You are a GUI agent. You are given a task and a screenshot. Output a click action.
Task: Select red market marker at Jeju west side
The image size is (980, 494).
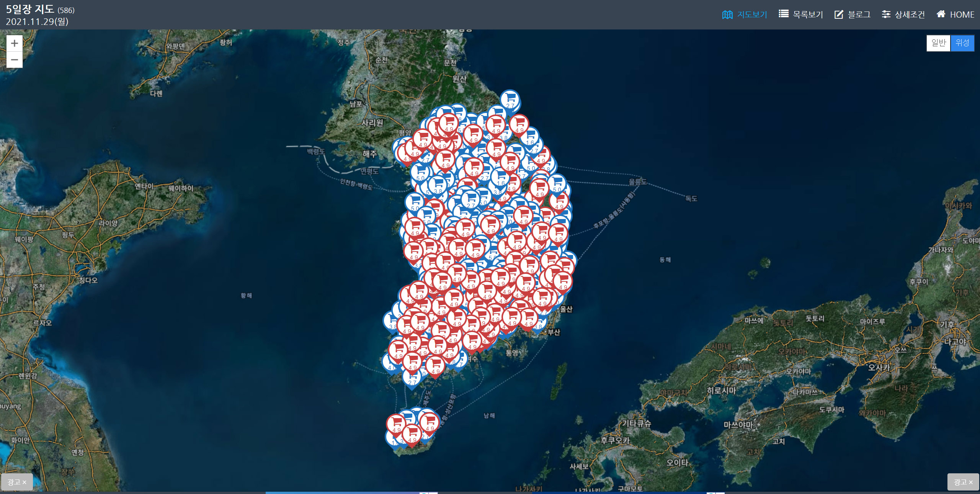[x=396, y=424]
